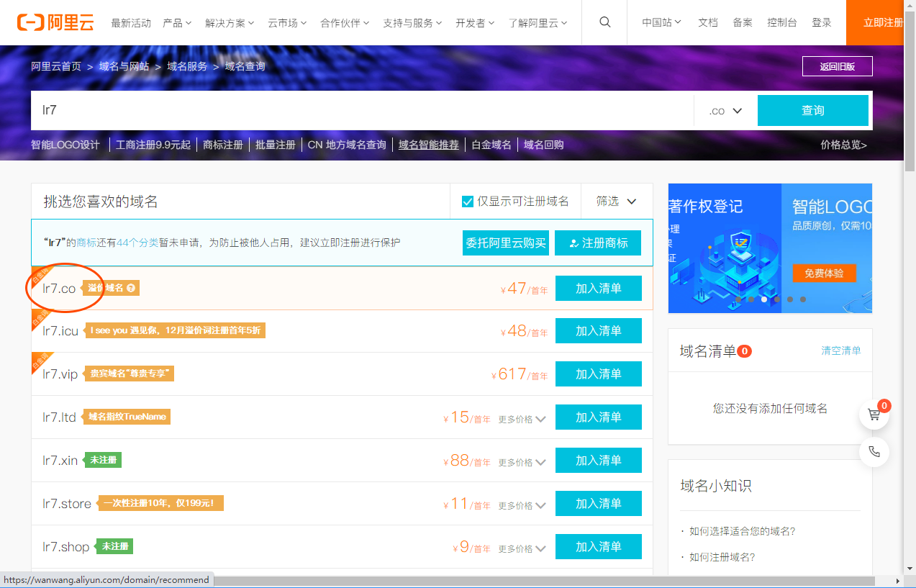The image size is (916, 588).
Task: Open 智能LOGO设计 link
Action: click(x=65, y=145)
